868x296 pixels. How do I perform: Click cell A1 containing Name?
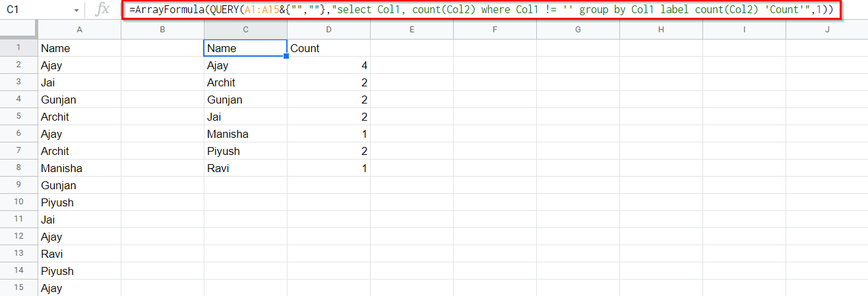point(79,48)
